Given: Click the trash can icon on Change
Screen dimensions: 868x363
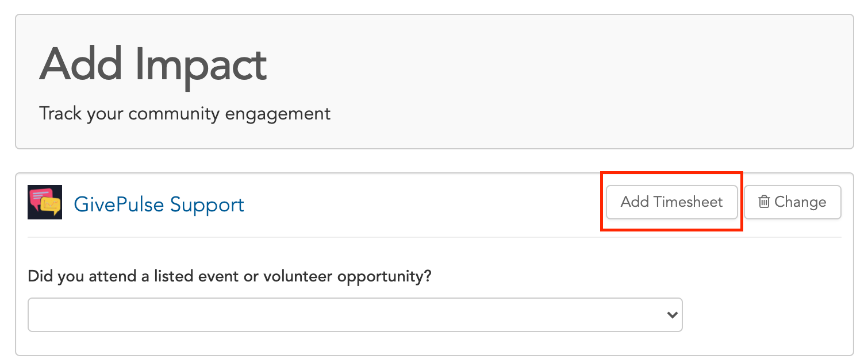Looking at the screenshot, I should coord(764,202).
